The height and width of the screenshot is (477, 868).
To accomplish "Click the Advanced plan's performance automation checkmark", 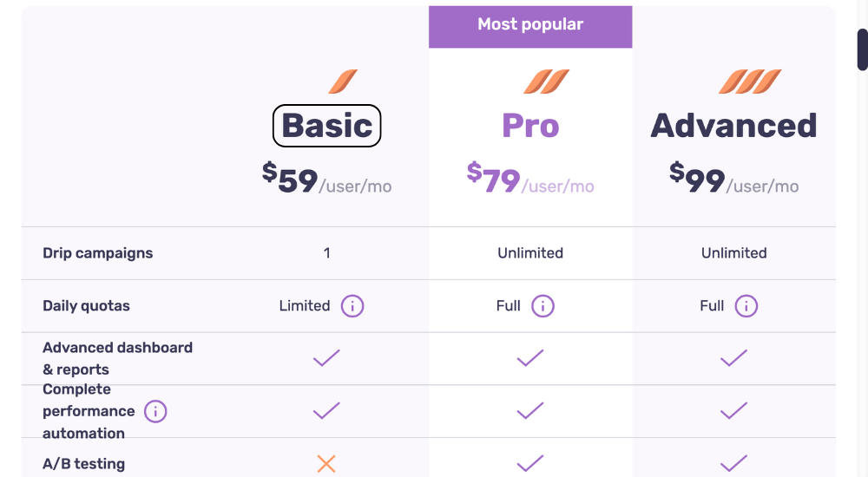I will [x=734, y=410].
